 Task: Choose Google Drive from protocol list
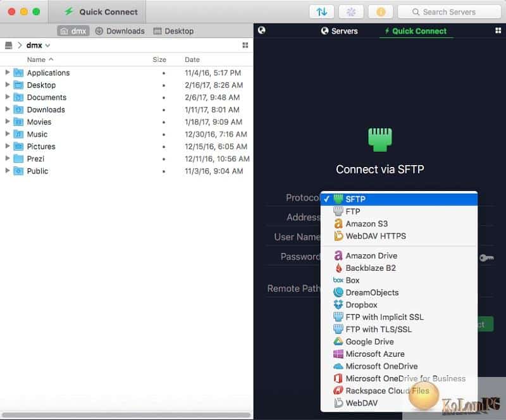399,342
